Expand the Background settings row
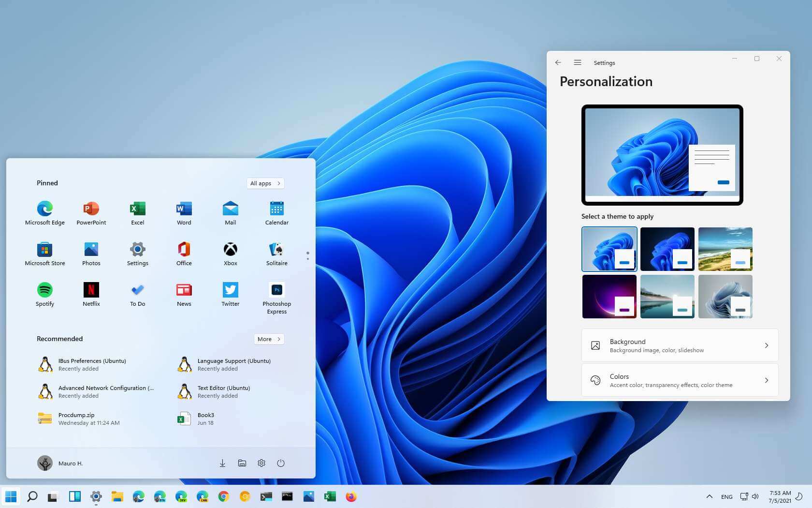Screen dimensions: 812x508 point(680,345)
